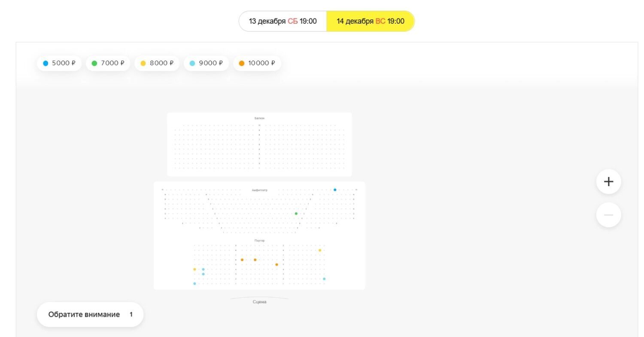Zoom in with the plus button
This screenshot has height=337, width=644.
pyautogui.click(x=608, y=181)
